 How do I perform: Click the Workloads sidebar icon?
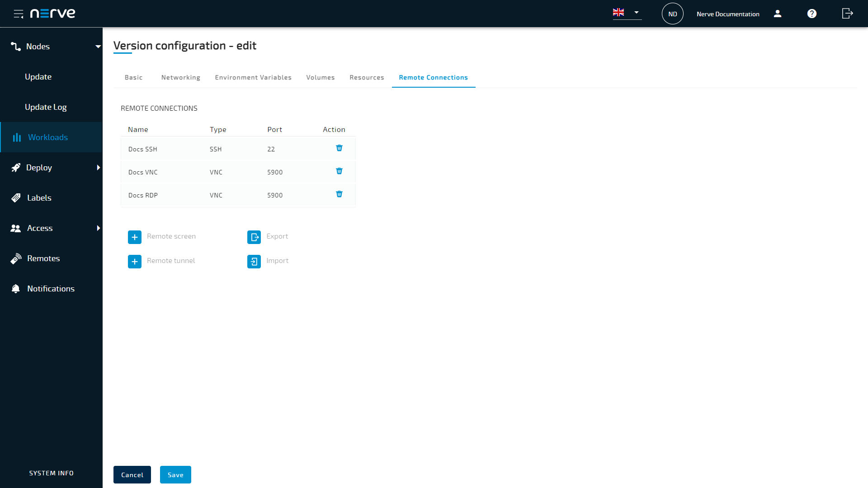pos(17,137)
